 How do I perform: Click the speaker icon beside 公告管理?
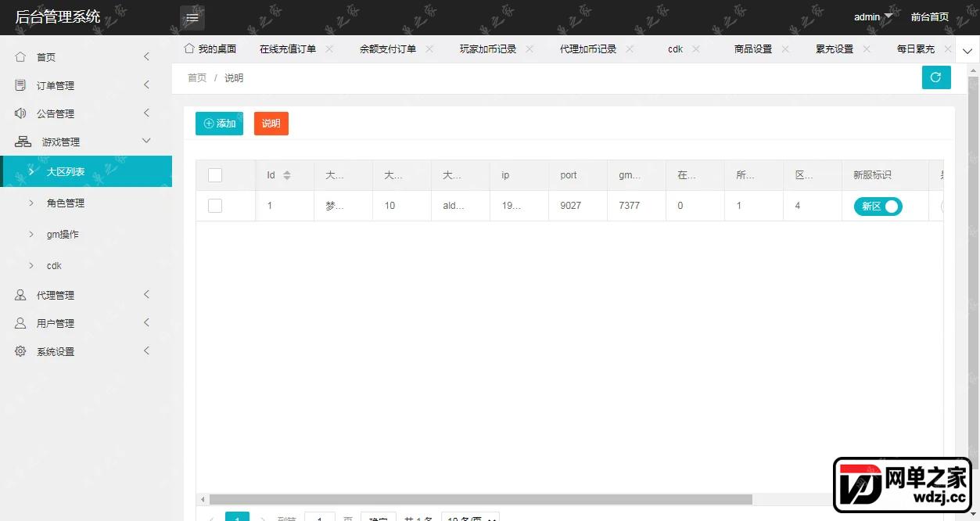point(21,113)
